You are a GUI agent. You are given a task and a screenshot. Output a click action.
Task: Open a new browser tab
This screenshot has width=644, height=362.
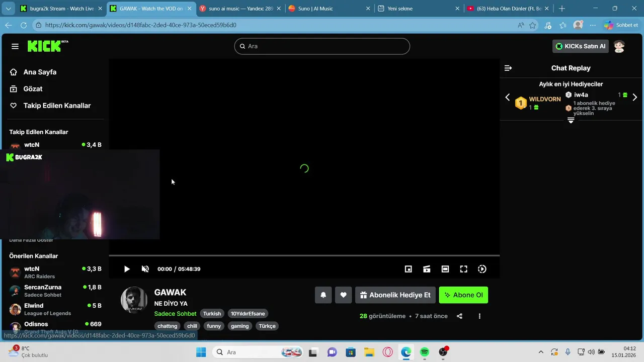[562, 9]
